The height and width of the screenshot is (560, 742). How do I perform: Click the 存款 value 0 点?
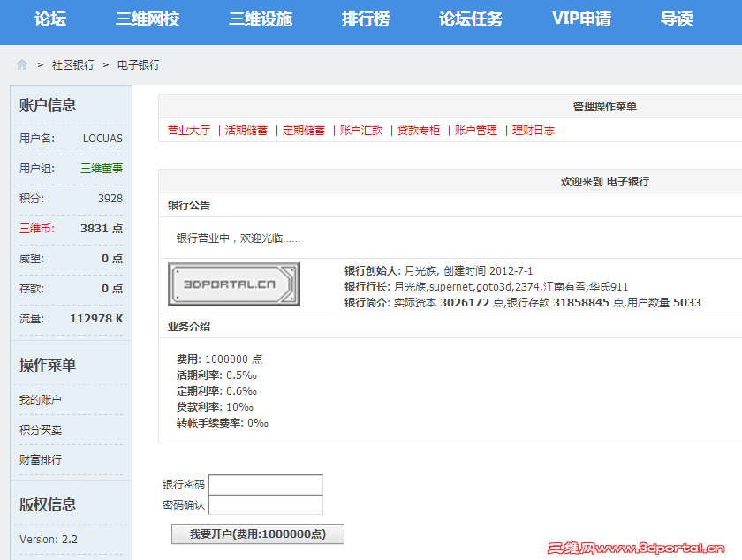coord(112,288)
